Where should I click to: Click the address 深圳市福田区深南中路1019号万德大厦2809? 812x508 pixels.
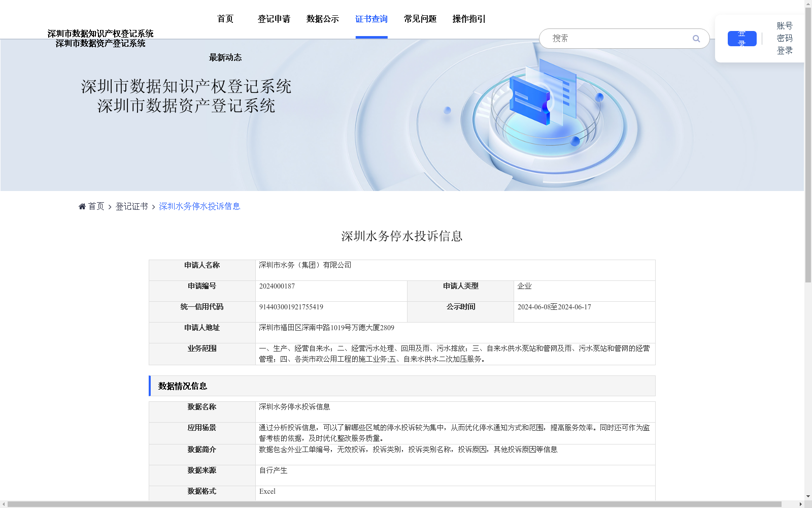coord(326,328)
